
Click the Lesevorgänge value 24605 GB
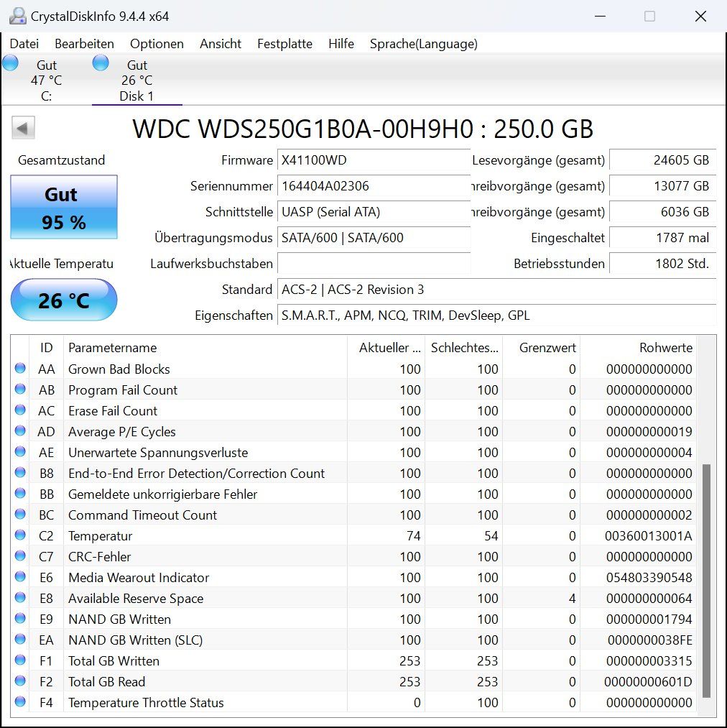point(662,160)
